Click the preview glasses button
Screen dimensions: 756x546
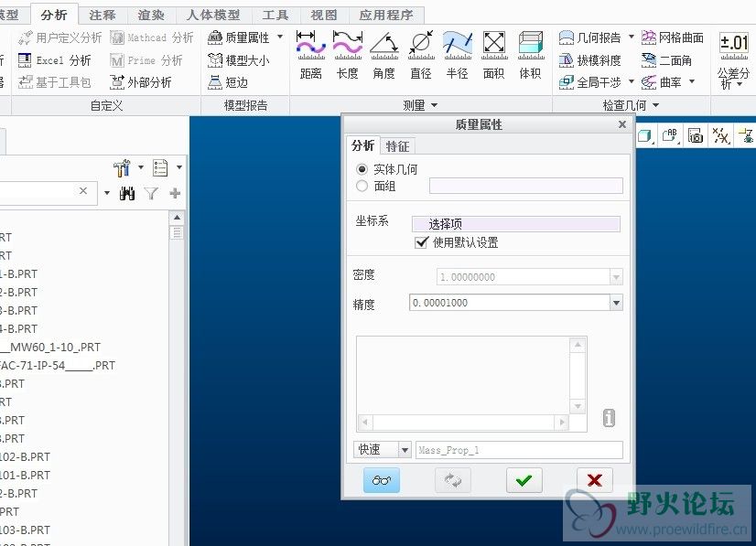[x=382, y=480]
